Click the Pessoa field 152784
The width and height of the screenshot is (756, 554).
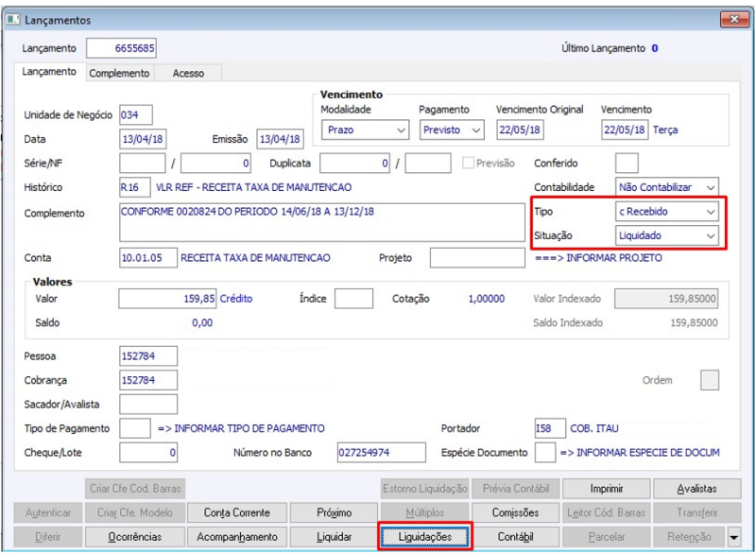[148, 355]
